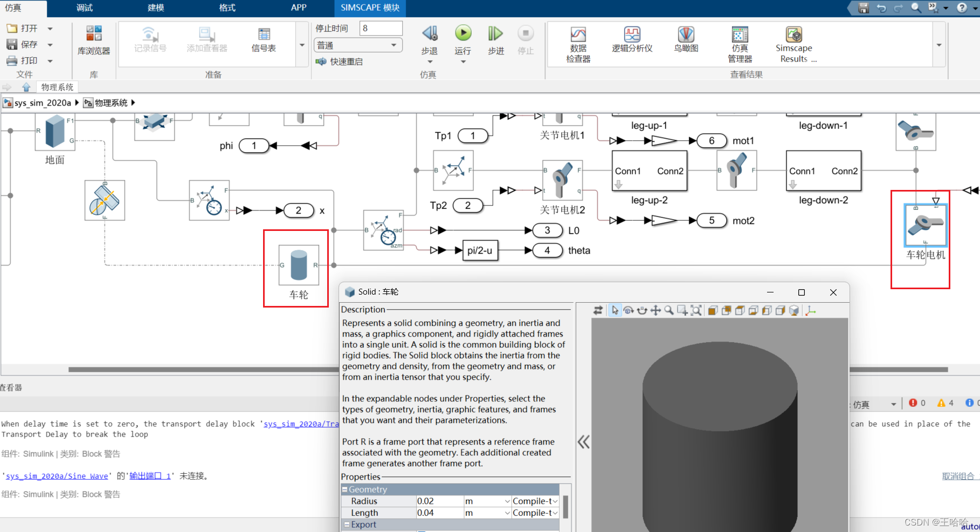The image size is (980, 532).
Task: Click the 打印 print button
Action: point(22,61)
